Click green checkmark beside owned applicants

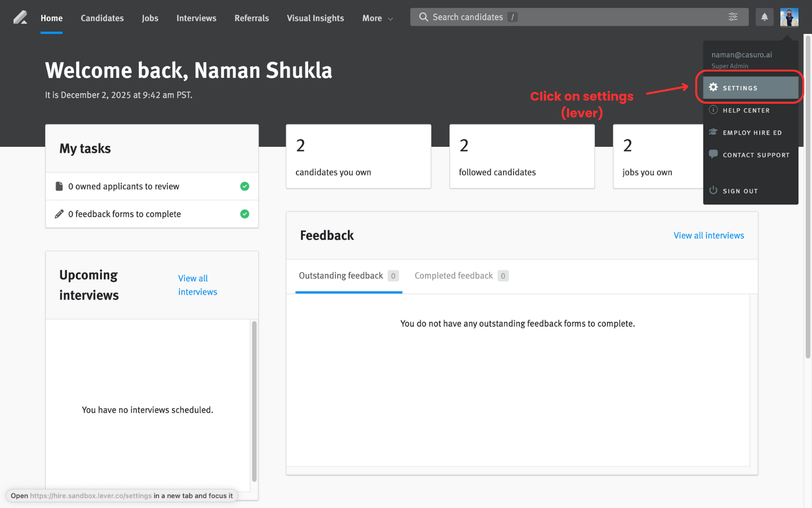tap(245, 186)
